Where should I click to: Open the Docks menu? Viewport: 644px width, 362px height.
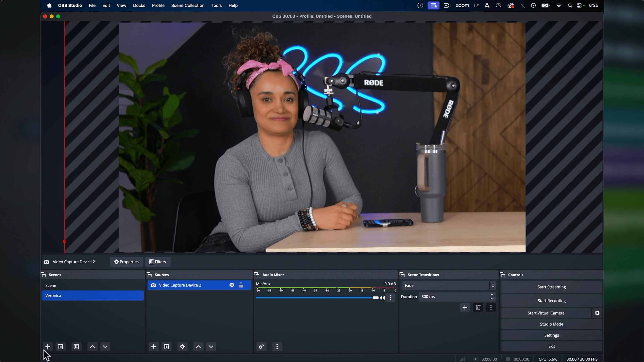click(x=139, y=5)
